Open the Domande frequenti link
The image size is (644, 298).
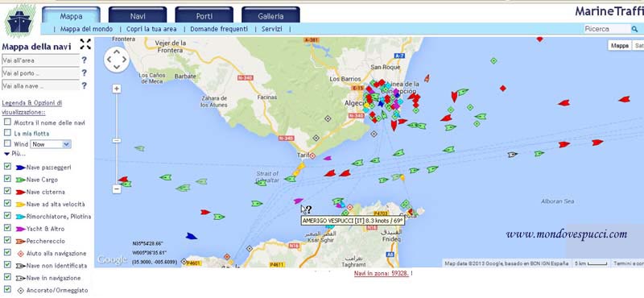pos(219,29)
